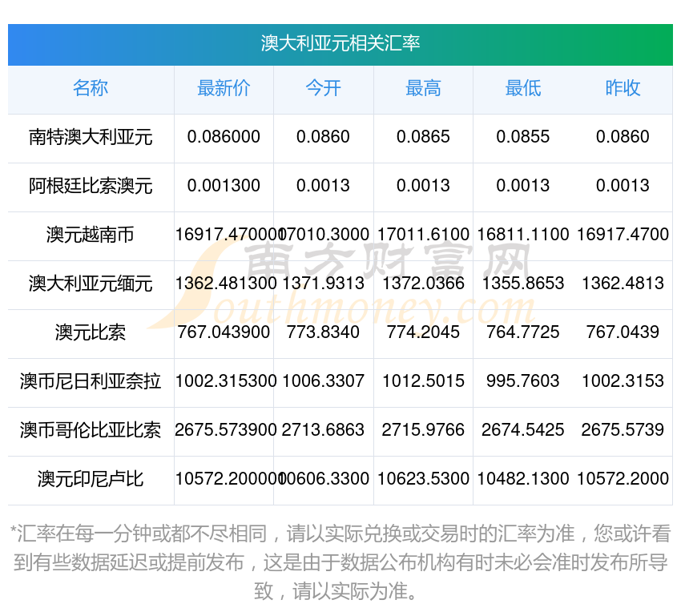Viewport: 681px width, 616px height.
Task: Select the 澳大利亚元缅元 row name
Action: pos(91,284)
